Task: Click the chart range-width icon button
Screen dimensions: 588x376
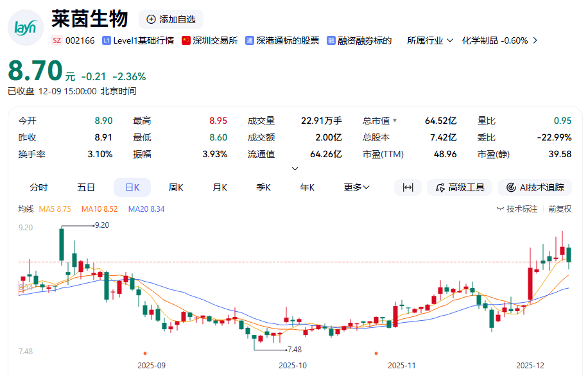Action: tap(408, 187)
